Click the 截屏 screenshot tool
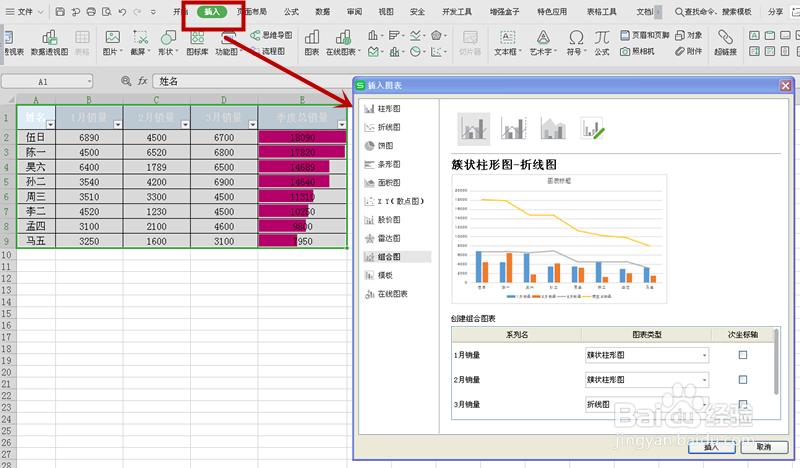 click(140, 43)
